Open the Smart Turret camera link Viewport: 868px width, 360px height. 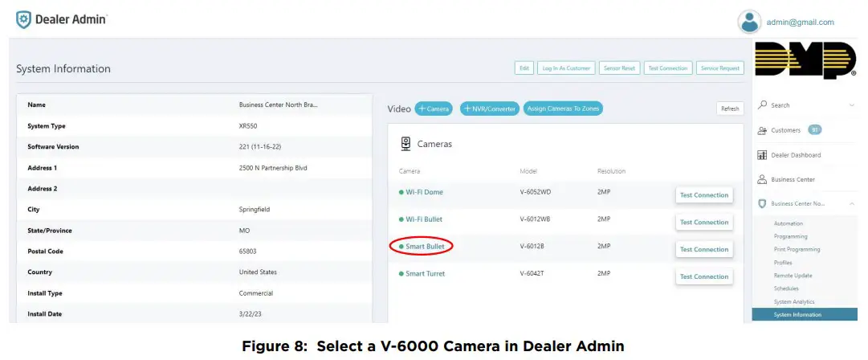coord(425,273)
